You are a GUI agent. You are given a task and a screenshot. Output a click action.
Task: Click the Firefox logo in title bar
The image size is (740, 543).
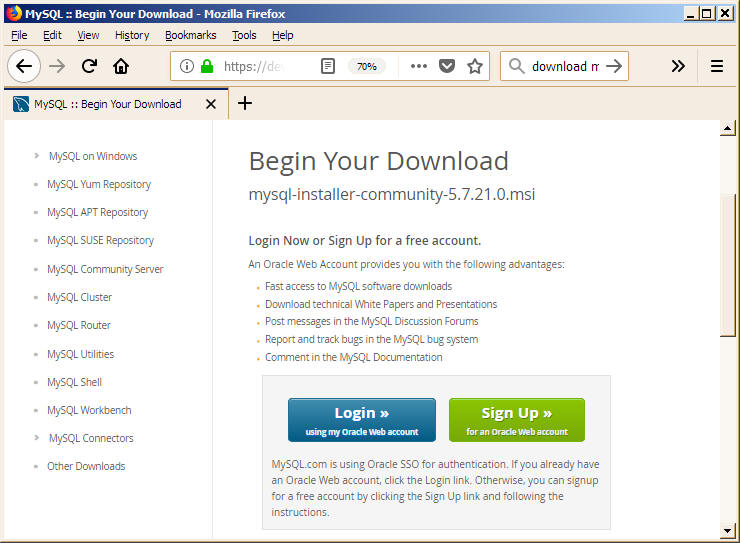[x=14, y=13]
